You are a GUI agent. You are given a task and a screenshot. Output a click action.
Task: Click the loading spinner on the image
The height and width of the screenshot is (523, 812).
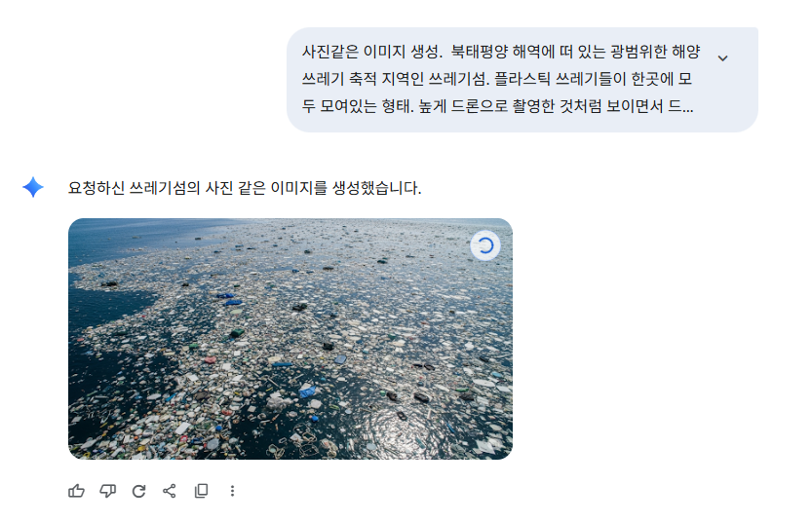pos(485,245)
